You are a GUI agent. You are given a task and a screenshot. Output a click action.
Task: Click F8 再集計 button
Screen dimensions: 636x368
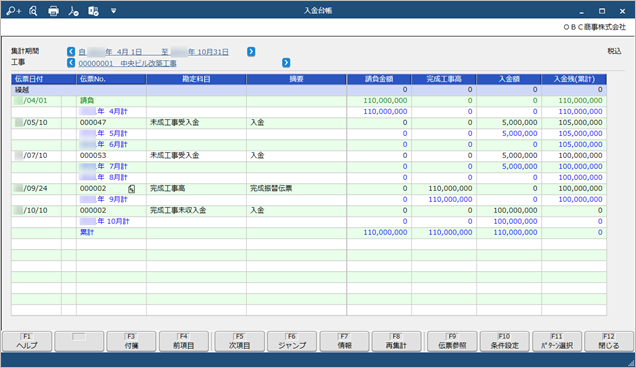point(396,342)
